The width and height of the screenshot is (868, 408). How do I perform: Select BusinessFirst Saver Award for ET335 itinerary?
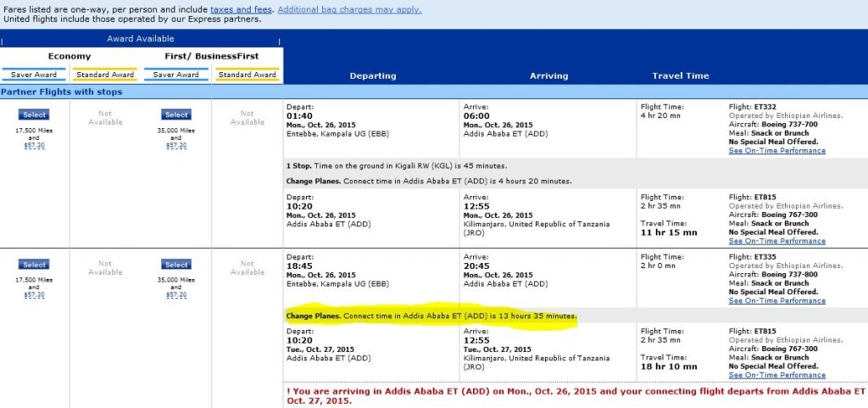point(176,265)
